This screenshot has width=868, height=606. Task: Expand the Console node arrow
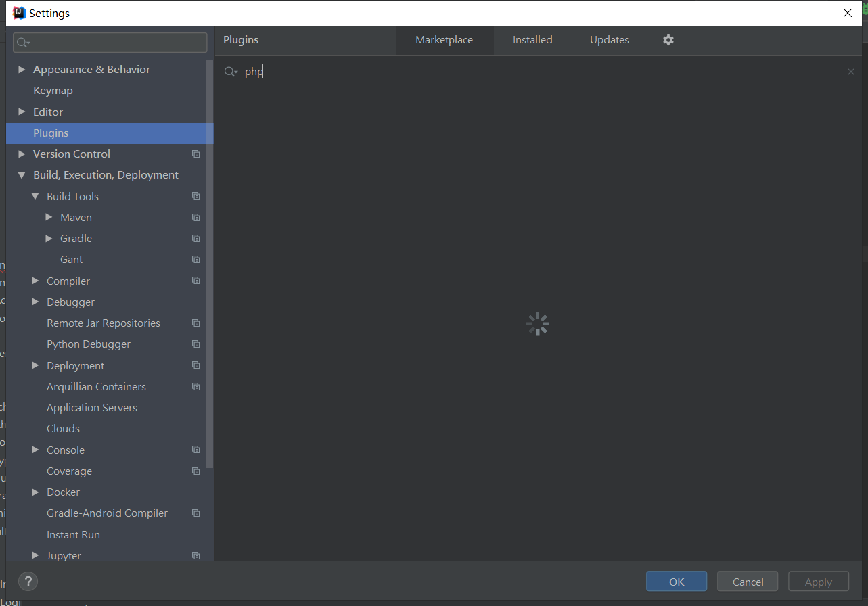[35, 450]
